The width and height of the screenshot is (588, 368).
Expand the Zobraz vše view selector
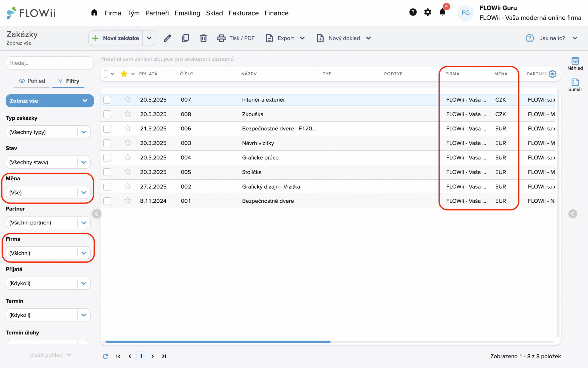point(50,101)
